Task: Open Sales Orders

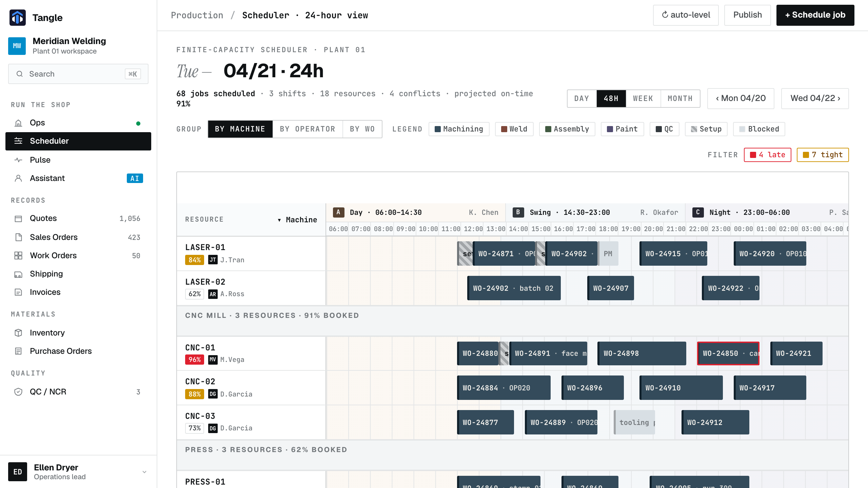Action: coord(78,237)
